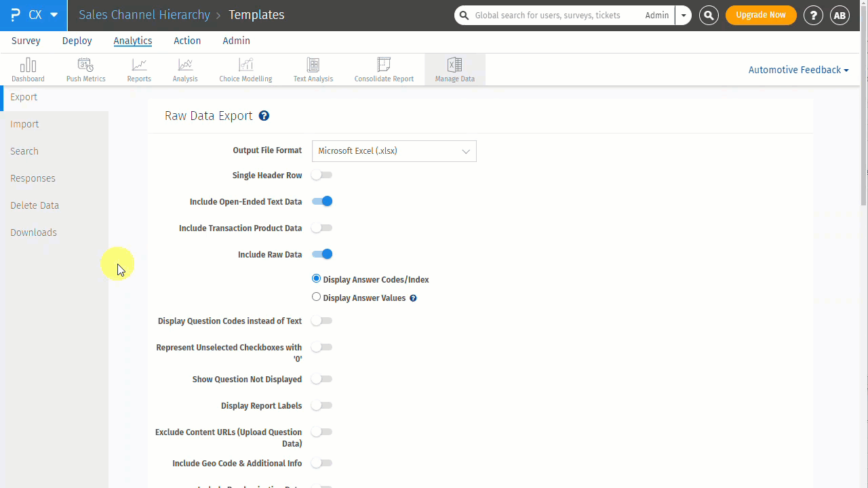868x488 pixels.
Task: Select Display Answer Values radio button
Action: 316,297
